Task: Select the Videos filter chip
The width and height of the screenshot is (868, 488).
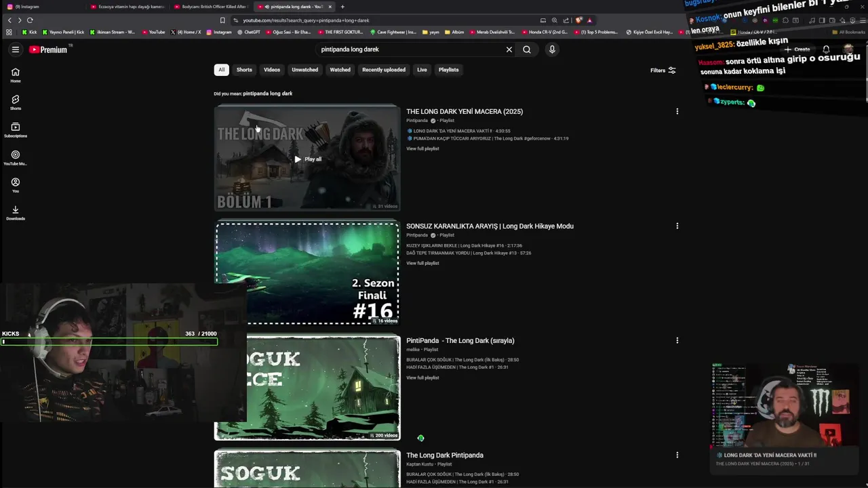Action: click(x=272, y=70)
